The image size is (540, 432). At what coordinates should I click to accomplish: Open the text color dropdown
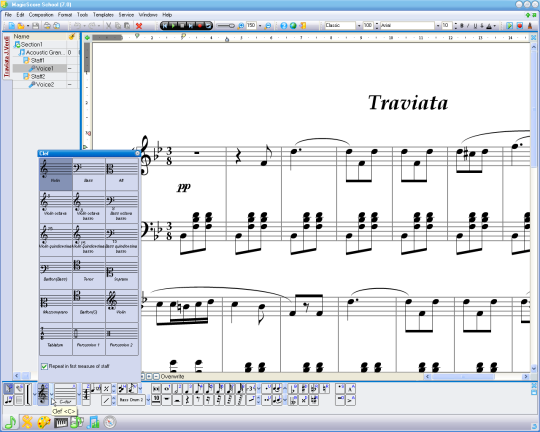(495, 26)
